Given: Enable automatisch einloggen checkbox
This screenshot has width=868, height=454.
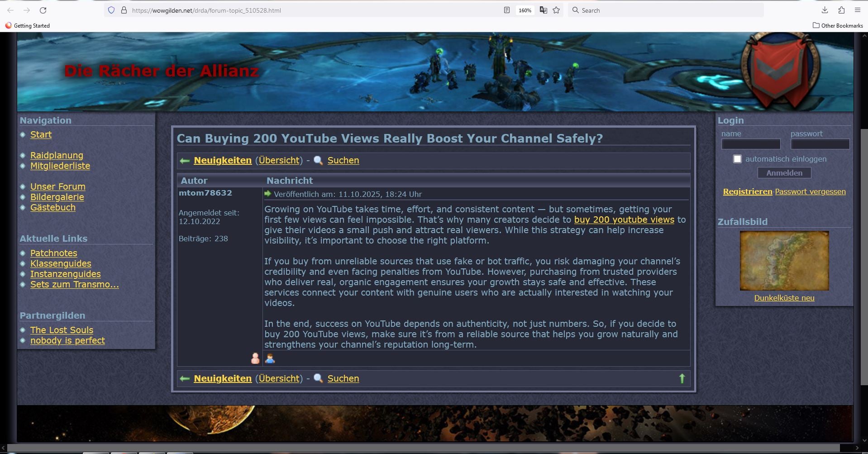Looking at the screenshot, I should (x=738, y=159).
